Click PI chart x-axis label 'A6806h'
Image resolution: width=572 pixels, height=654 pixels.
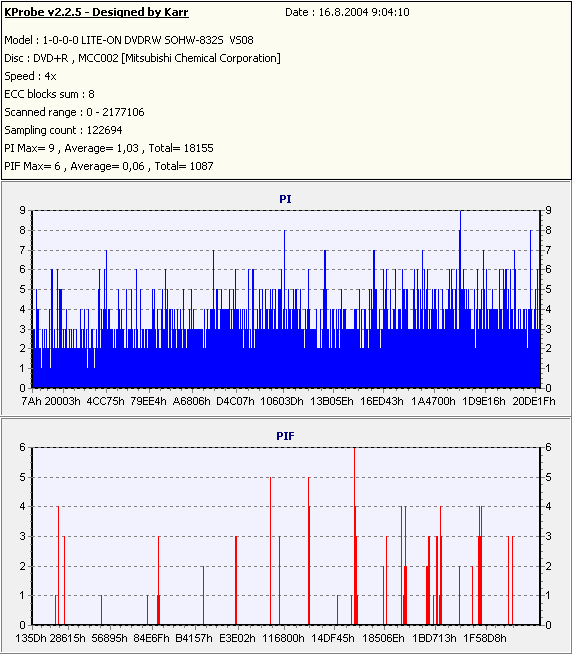192,401
